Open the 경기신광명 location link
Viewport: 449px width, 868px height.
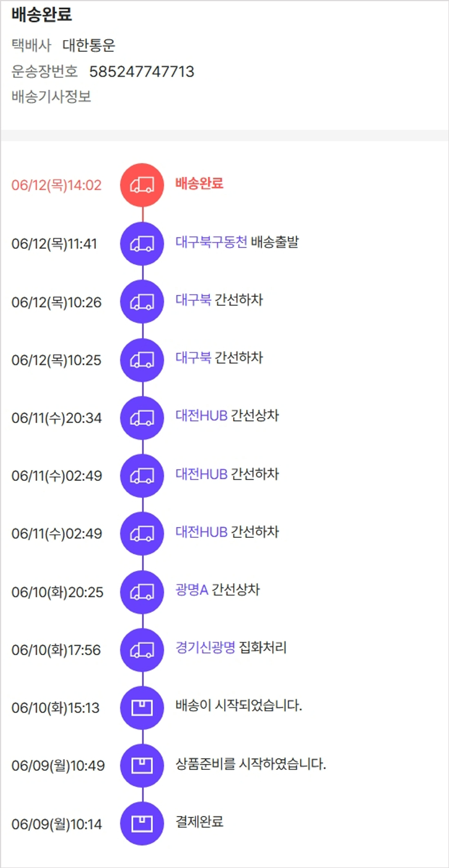tap(205, 648)
